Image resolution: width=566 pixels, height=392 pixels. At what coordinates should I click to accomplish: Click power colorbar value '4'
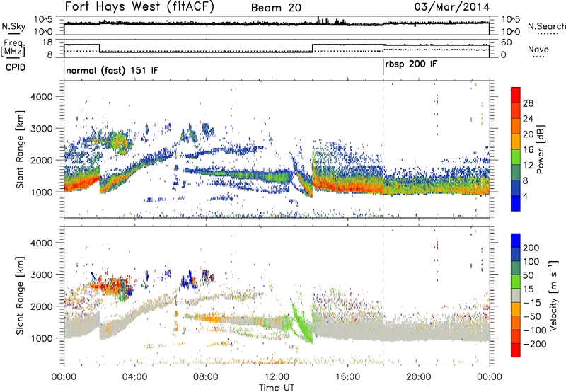coord(526,196)
